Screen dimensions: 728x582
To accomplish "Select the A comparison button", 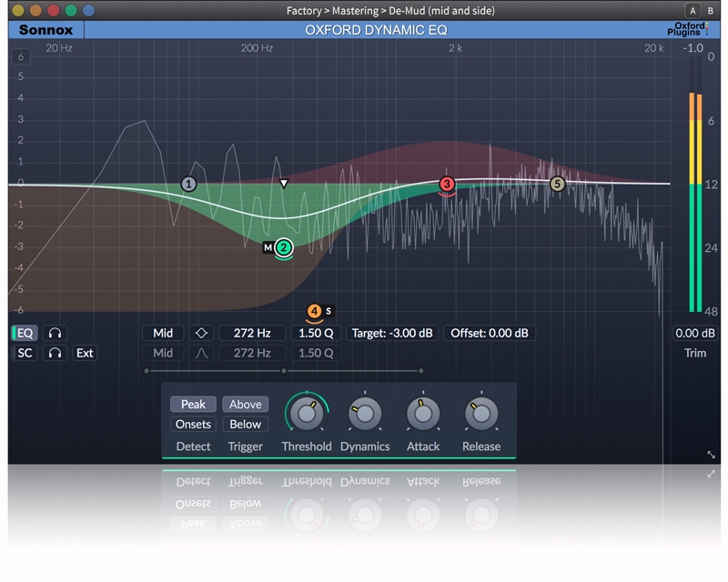I will (x=694, y=10).
